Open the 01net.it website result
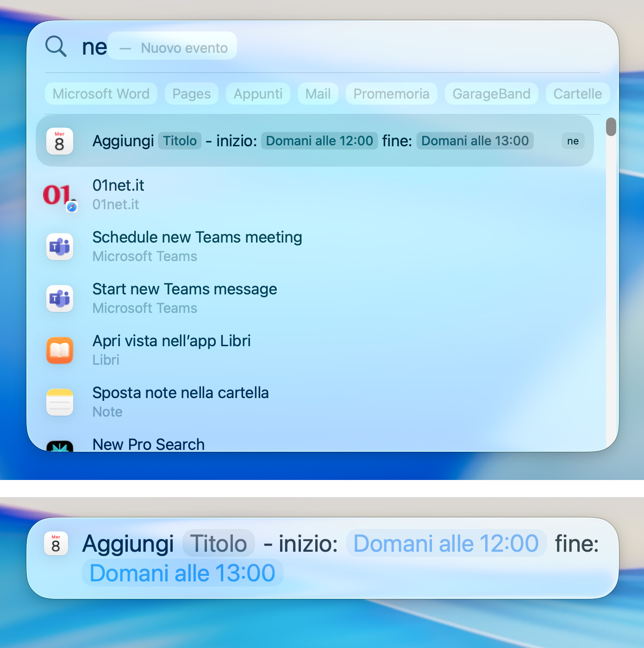 click(315, 195)
